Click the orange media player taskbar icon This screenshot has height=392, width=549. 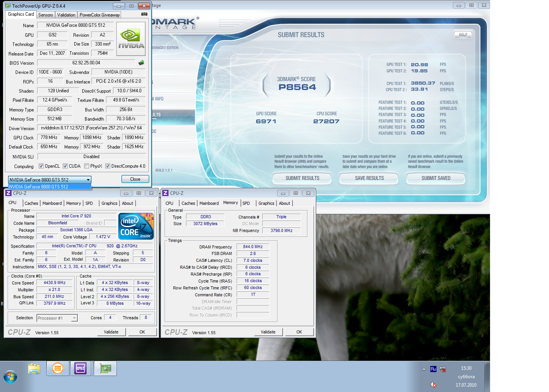coord(58,369)
